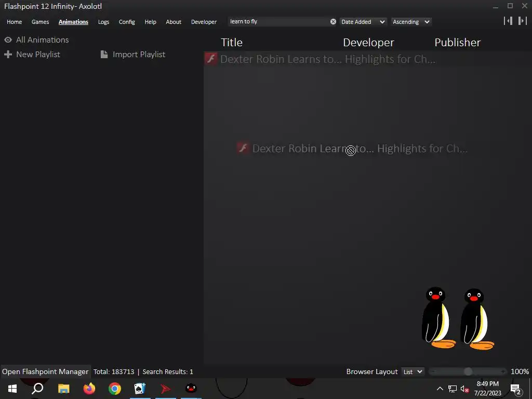The width and height of the screenshot is (532, 399).
Task: Click the Publisher column header
Action: [457, 43]
